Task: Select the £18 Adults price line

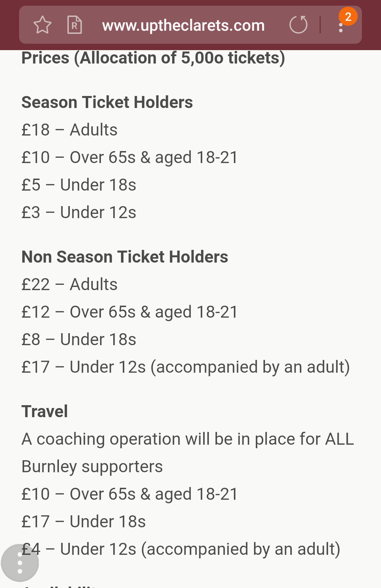Action: (69, 130)
